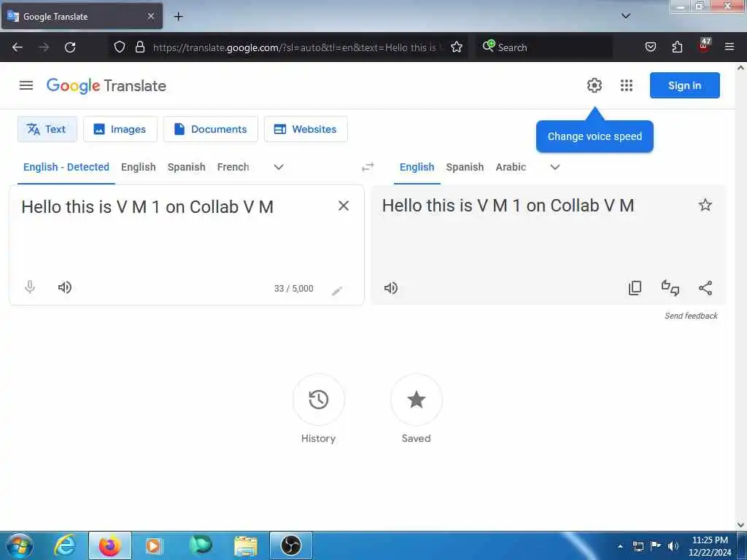Click the Change voice speed tooltip
This screenshot has height=560, width=747.
[x=595, y=136]
